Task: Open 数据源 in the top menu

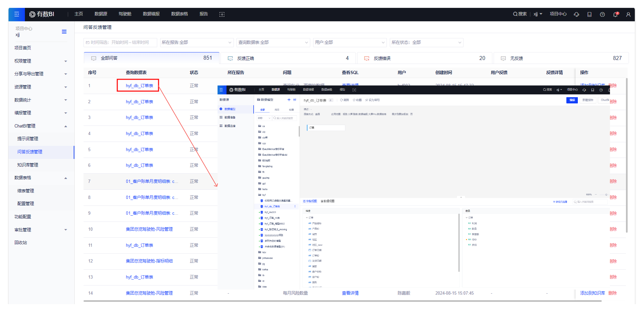Action: click(x=101, y=14)
